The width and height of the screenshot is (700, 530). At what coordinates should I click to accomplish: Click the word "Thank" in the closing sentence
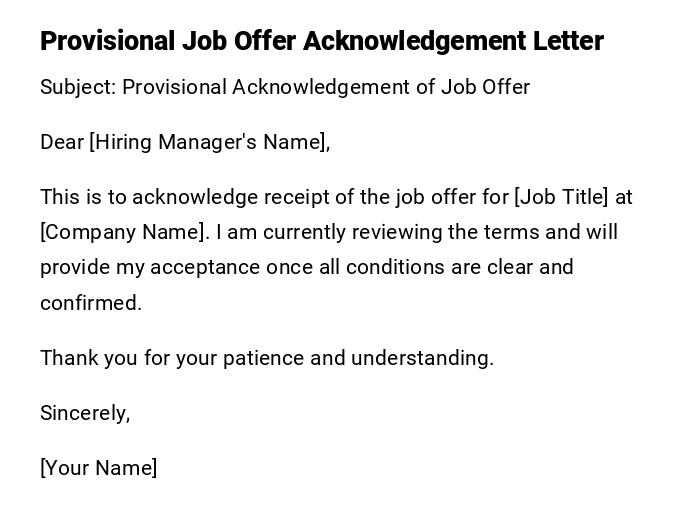pyautogui.click(x=67, y=358)
